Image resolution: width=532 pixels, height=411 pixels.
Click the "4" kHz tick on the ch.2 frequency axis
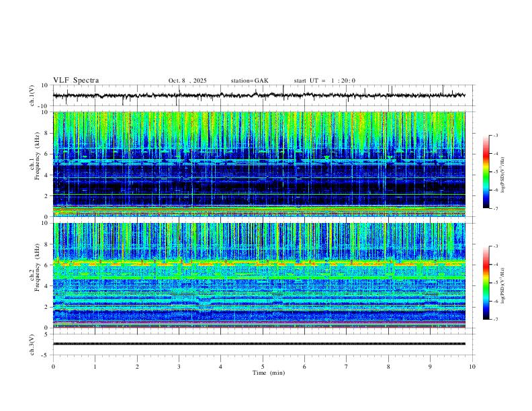coord(48,286)
